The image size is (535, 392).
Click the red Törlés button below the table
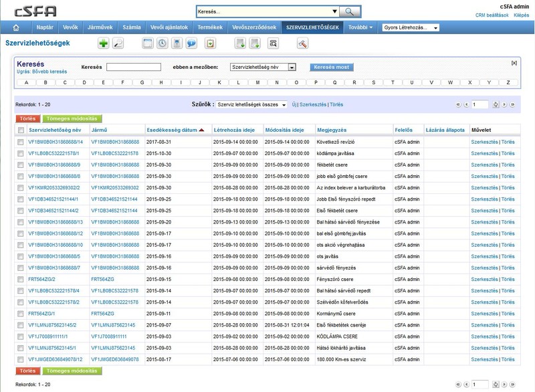point(27,371)
